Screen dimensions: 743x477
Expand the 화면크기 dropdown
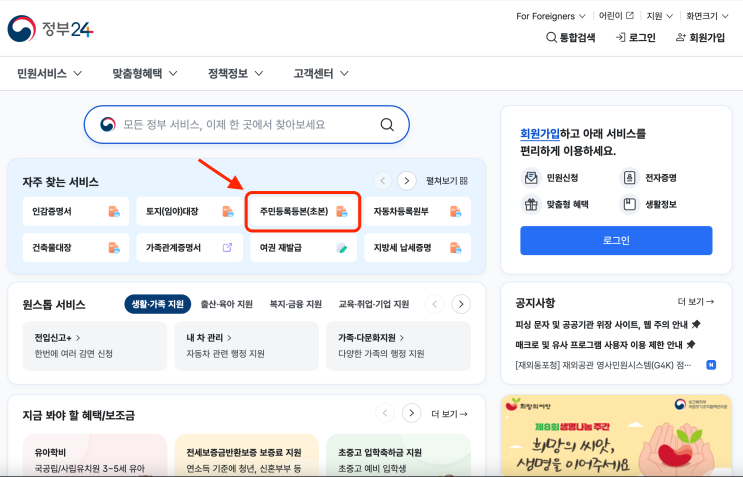tap(707, 16)
